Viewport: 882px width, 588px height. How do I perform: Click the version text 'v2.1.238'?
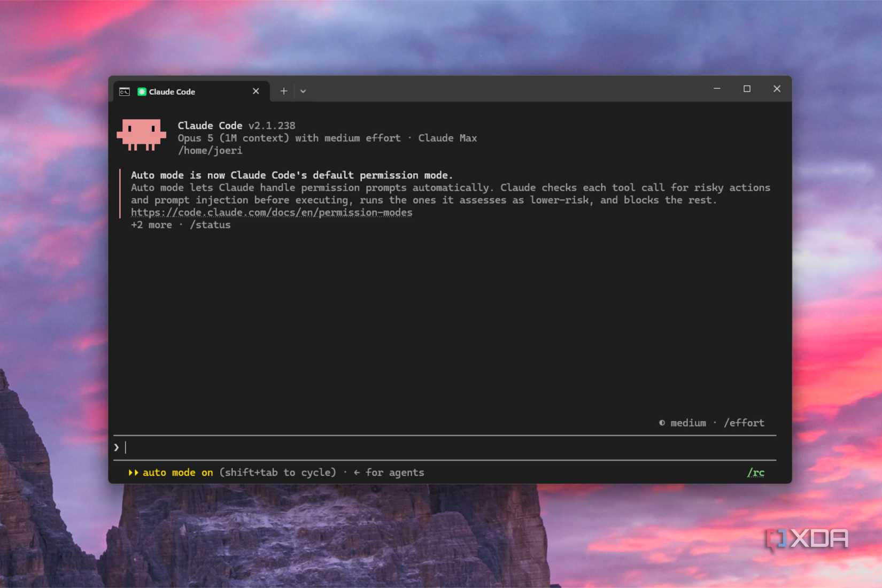[272, 126]
